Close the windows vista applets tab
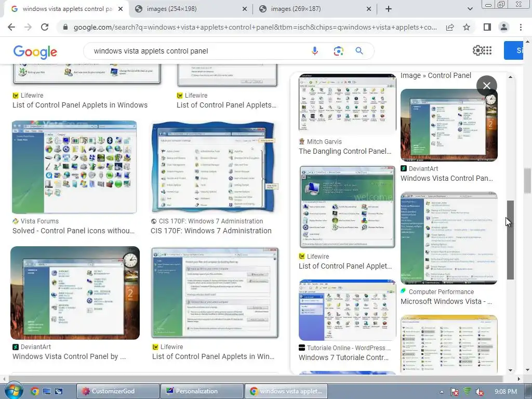This screenshot has width=532, height=399. click(121, 9)
